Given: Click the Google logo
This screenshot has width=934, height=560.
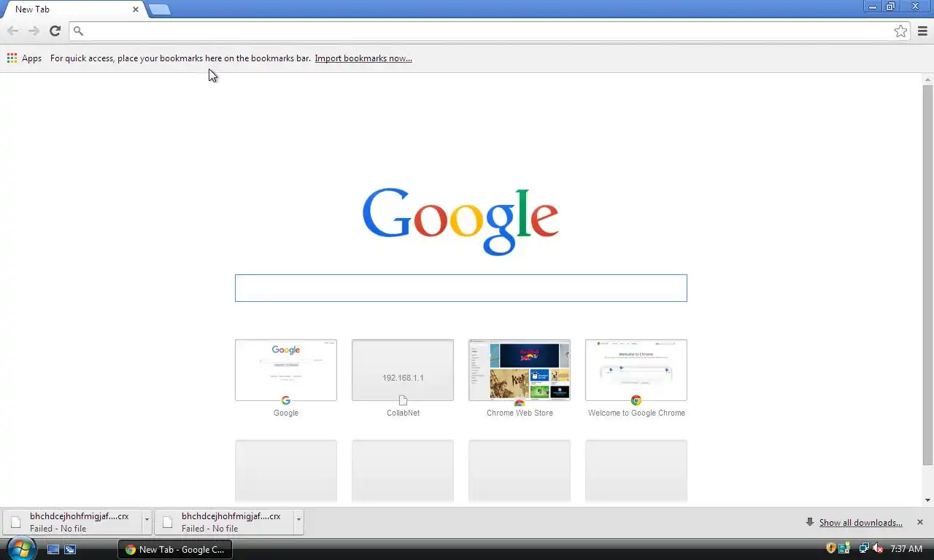Looking at the screenshot, I should click(460, 221).
